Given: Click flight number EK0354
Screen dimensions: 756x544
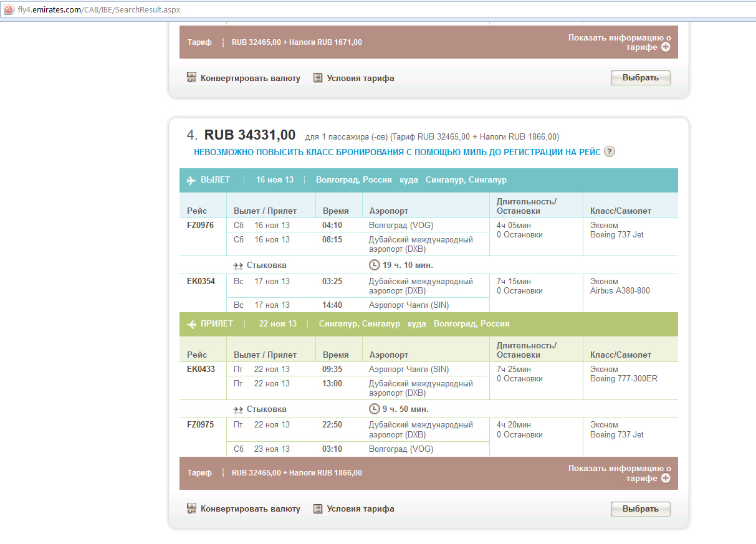Looking at the screenshot, I should point(201,281).
